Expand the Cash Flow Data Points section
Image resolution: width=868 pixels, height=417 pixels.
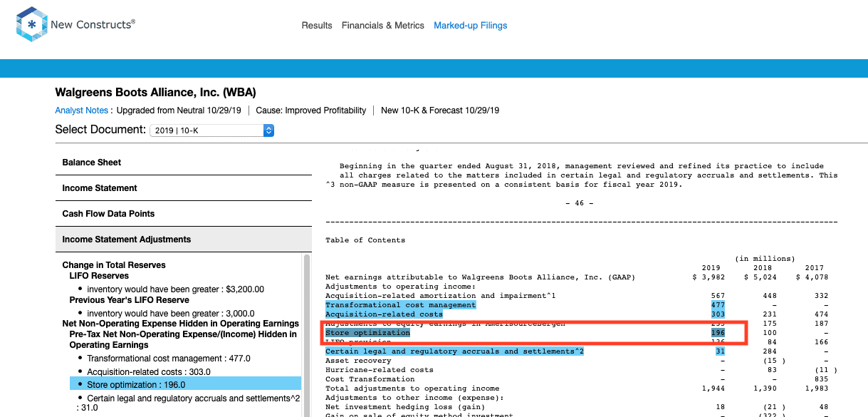click(x=184, y=214)
